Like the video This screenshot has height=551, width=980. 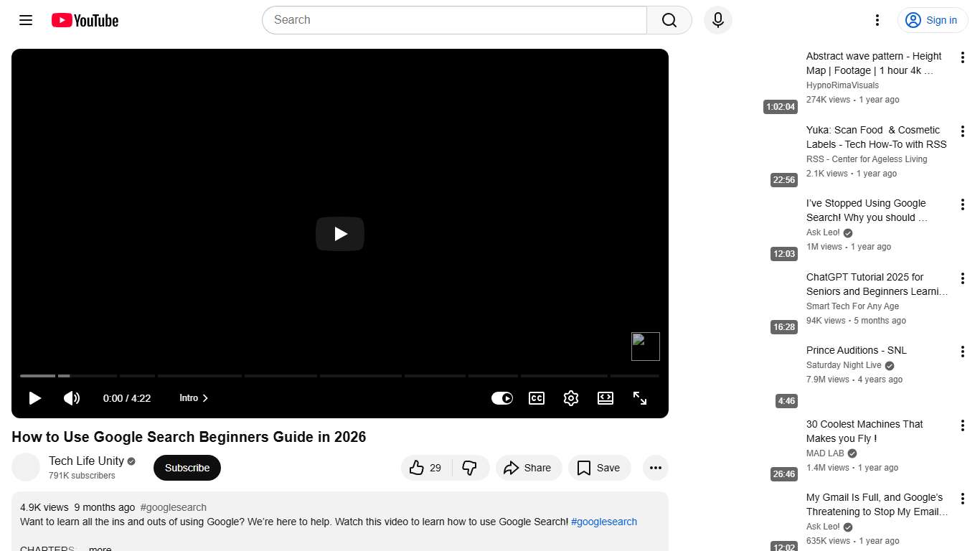[425, 467]
